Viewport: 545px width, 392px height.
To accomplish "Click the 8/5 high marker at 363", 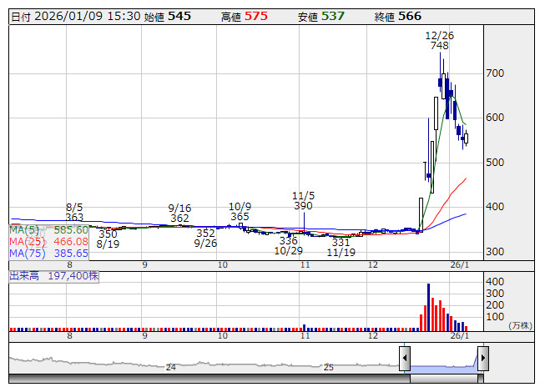I will pos(74,211).
